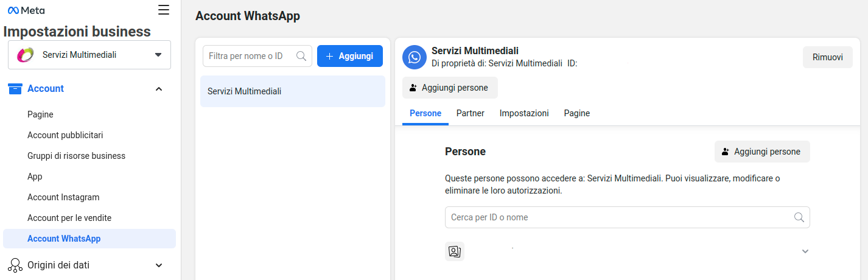Viewport: 868px width, 280px height.
Task: Click Aggiungi persone below the account header
Action: tap(450, 88)
